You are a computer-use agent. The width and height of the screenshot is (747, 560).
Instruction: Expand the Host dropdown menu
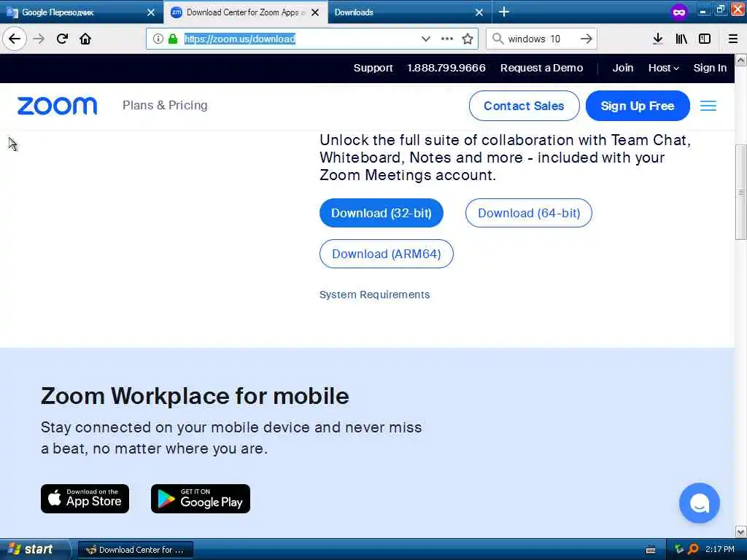coord(663,68)
